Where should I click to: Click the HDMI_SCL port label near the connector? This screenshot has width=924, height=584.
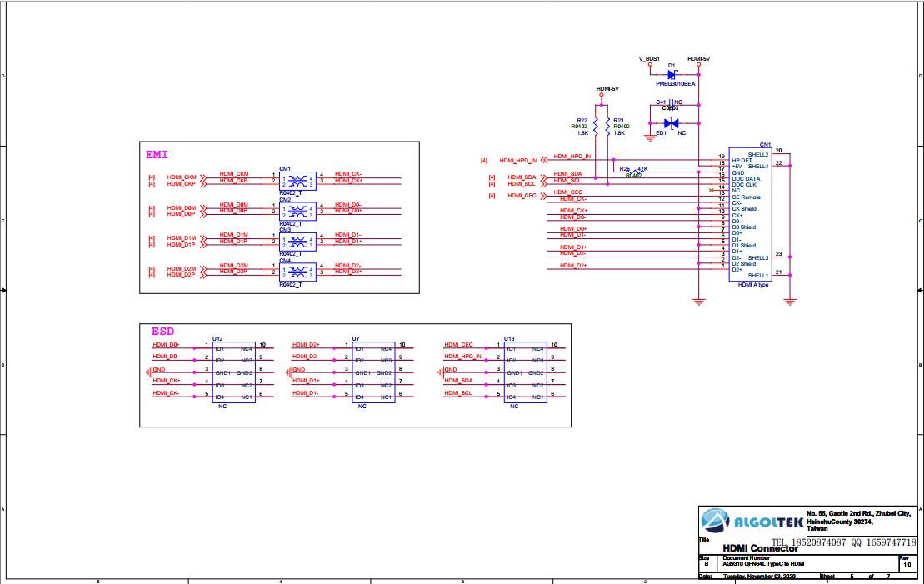tap(522, 184)
